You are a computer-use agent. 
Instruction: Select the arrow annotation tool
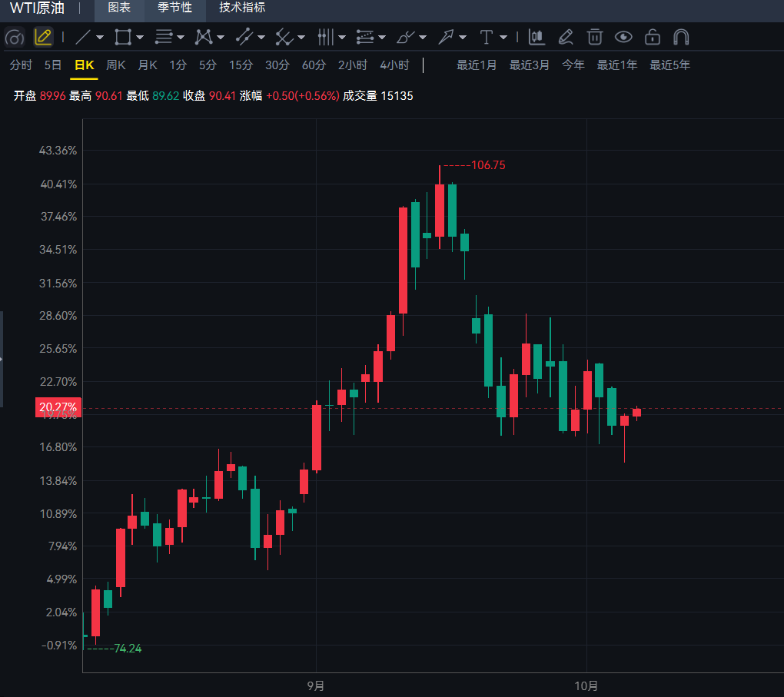coord(446,37)
